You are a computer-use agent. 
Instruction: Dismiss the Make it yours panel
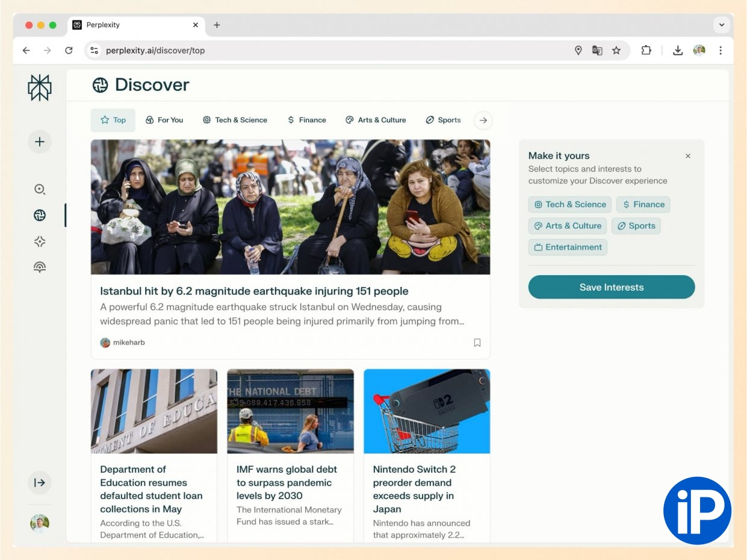688,156
